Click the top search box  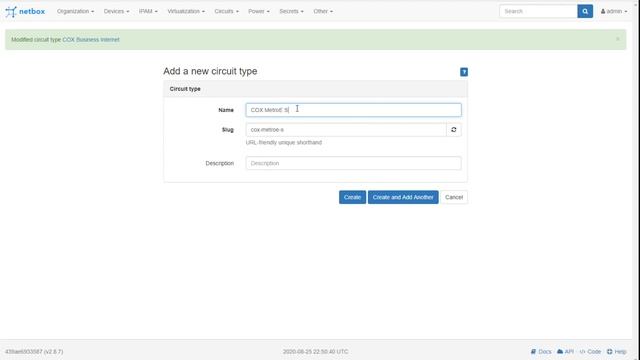[538, 11]
